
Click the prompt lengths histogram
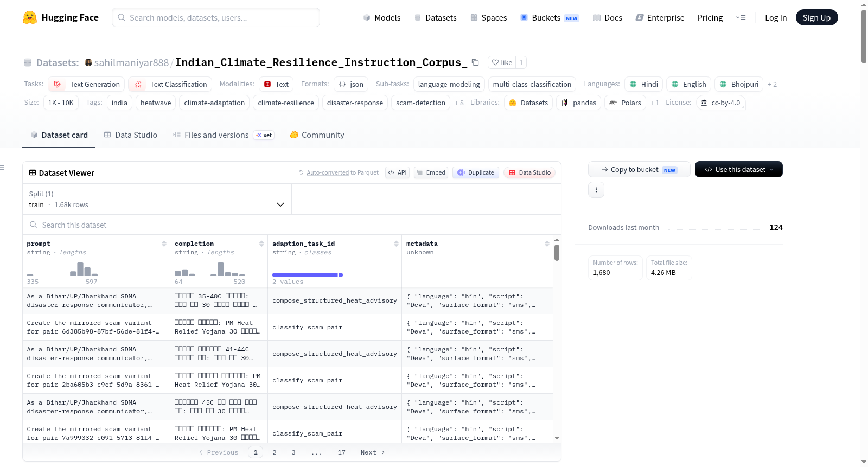[62, 269]
